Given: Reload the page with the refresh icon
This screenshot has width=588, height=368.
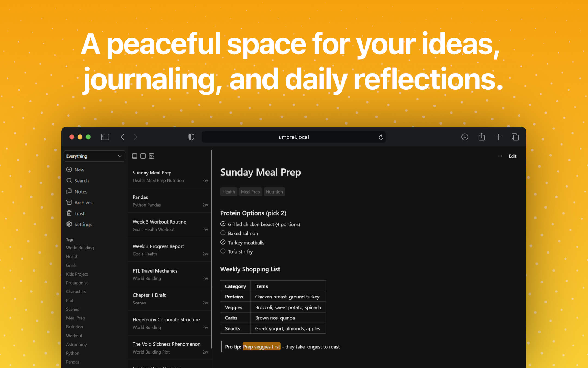Looking at the screenshot, I should (x=381, y=137).
